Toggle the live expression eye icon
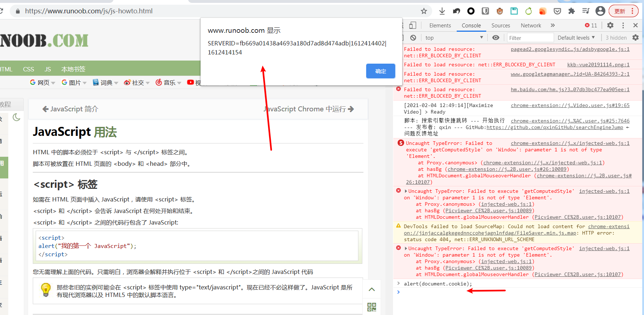Viewport: 644px width, 315px height. 496,37
